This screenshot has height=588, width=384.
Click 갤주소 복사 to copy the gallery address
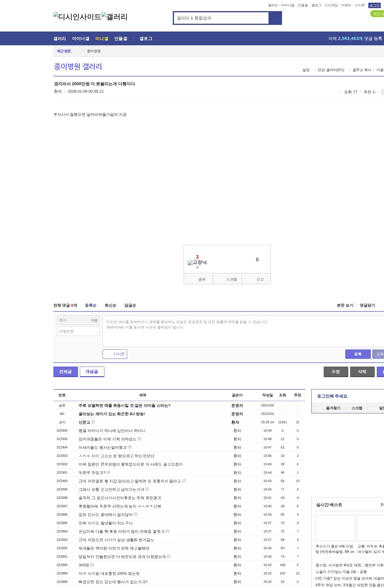pyautogui.click(x=362, y=70)
